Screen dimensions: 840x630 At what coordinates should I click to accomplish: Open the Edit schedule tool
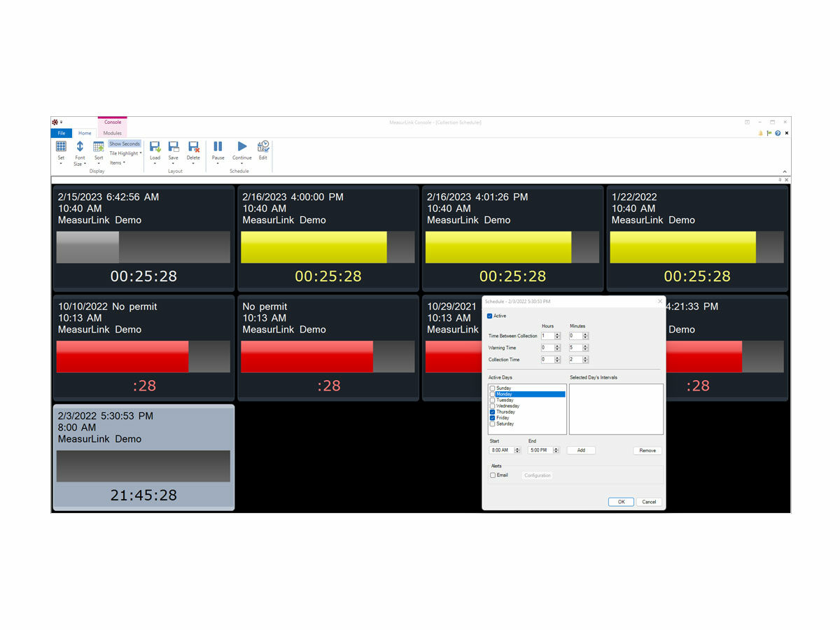[x=263, y=146]
